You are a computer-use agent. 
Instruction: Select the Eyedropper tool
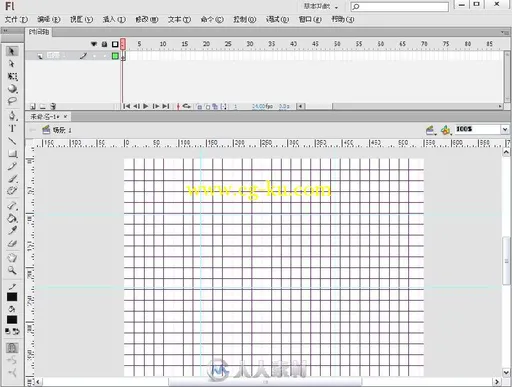12,231
